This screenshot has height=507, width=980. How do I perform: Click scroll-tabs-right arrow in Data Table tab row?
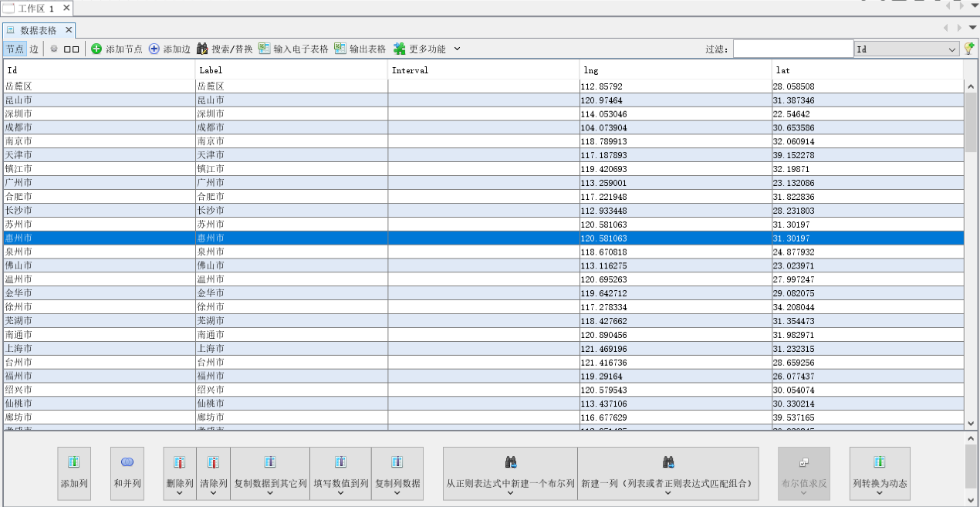click(x=959, y=28)
